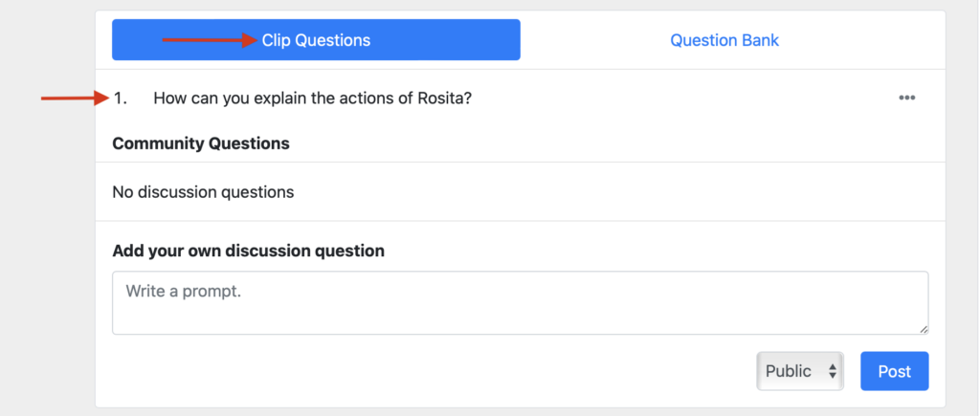This screenshot has height=416, width=980.
Task: Open the three-dot options menu for question 1
Action: 907,99
